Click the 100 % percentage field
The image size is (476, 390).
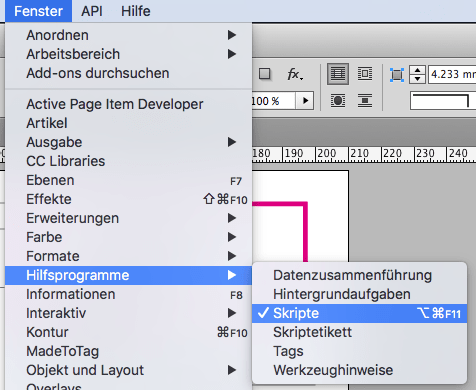click(x=274, y=101)
